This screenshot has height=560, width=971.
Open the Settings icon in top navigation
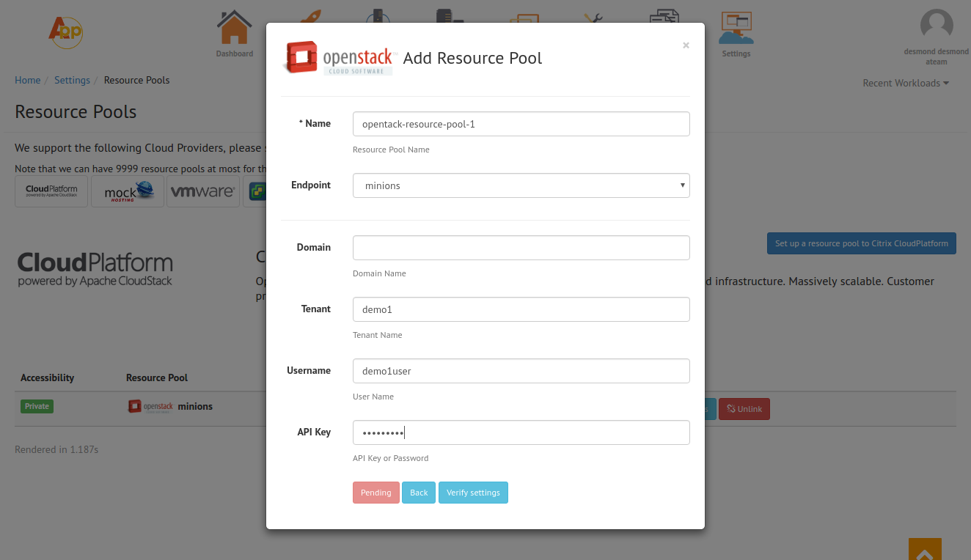point(736,34)
